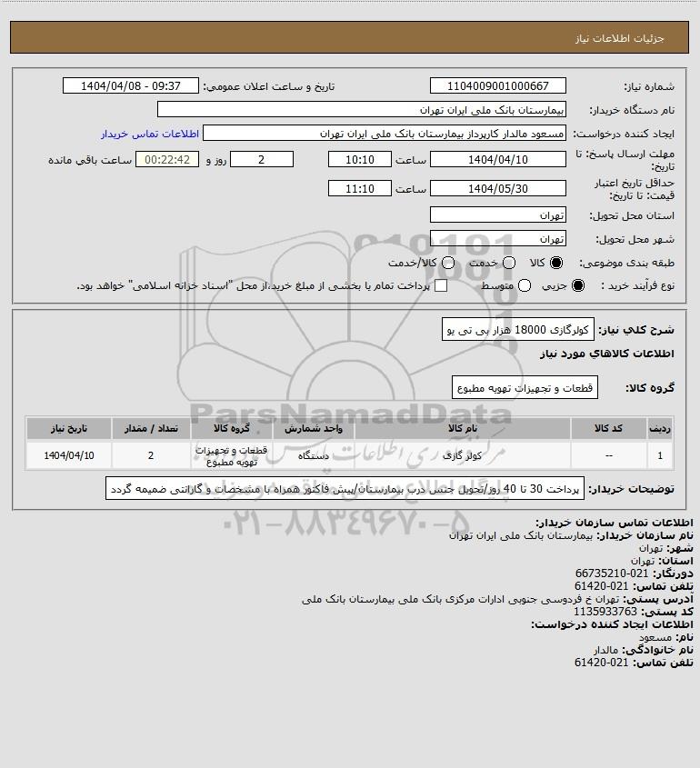Choose the متوسط purchase type radio
Image resolution: width=700 pixels, height=768 pixels.
click(x=525, y=285)
